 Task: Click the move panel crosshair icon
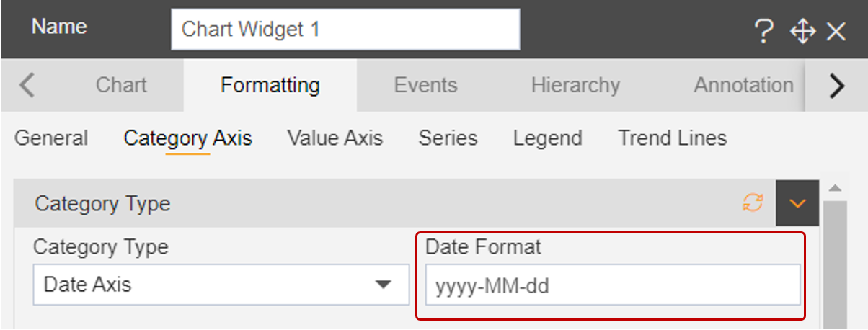click(x=802, y=32)
